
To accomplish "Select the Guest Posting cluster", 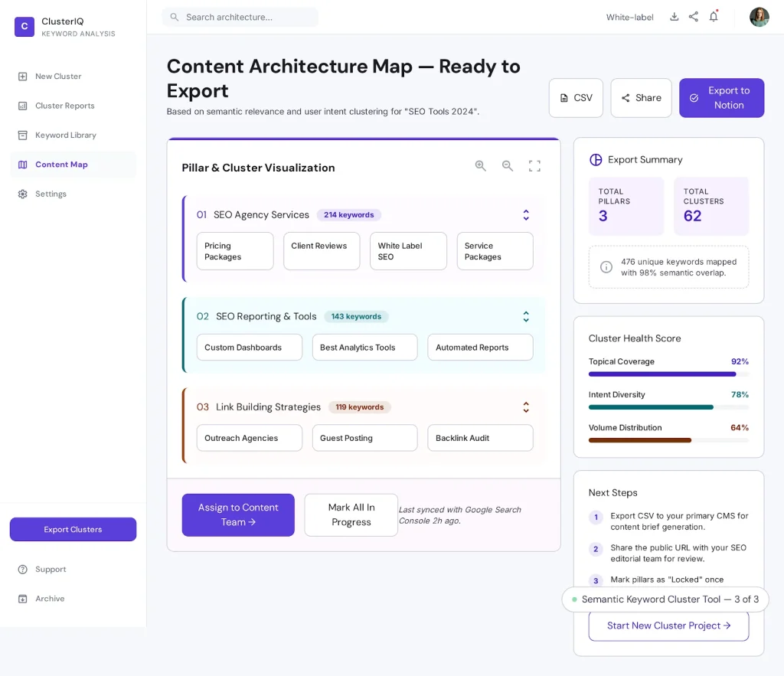I will click(365, 438).
